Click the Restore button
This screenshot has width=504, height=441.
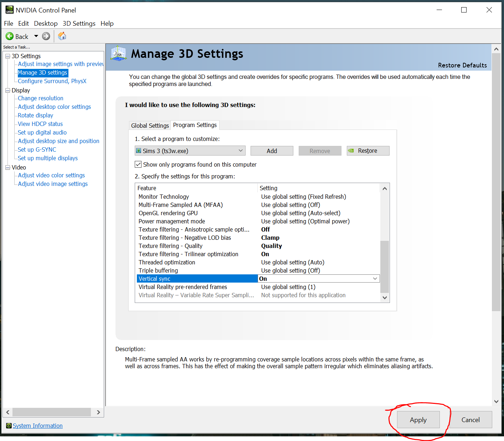pos(368,151)
